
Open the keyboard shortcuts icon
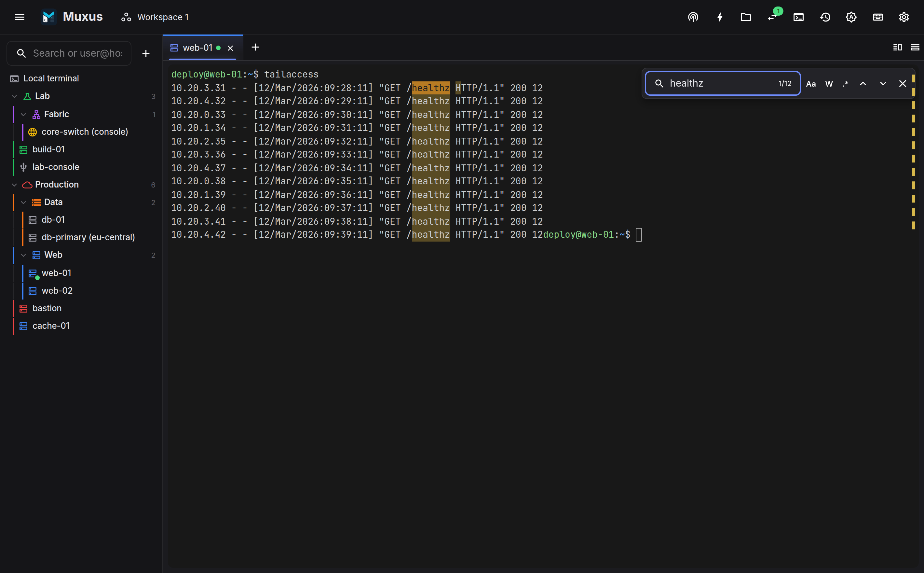pyautogui.click(x=878, y=17)
